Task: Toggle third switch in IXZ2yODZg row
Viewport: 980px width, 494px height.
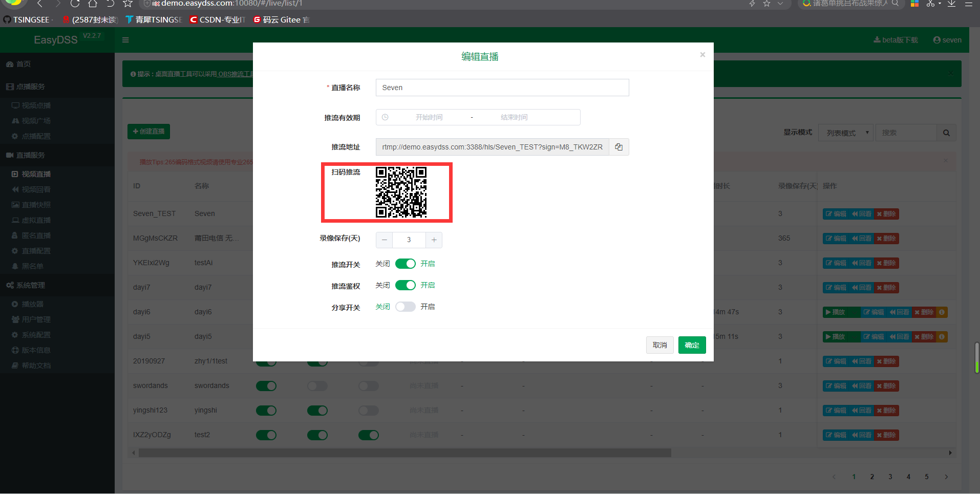Action: coord(369,435)
